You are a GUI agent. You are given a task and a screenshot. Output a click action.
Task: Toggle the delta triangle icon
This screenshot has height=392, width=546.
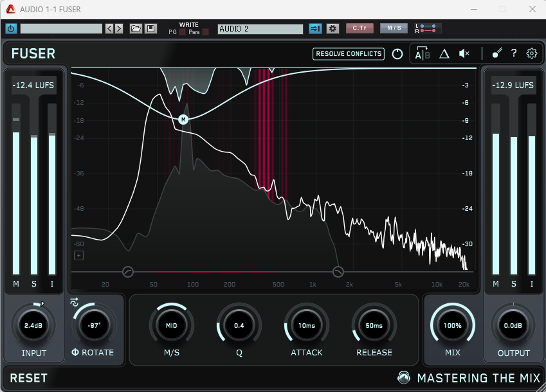(444, 54)
